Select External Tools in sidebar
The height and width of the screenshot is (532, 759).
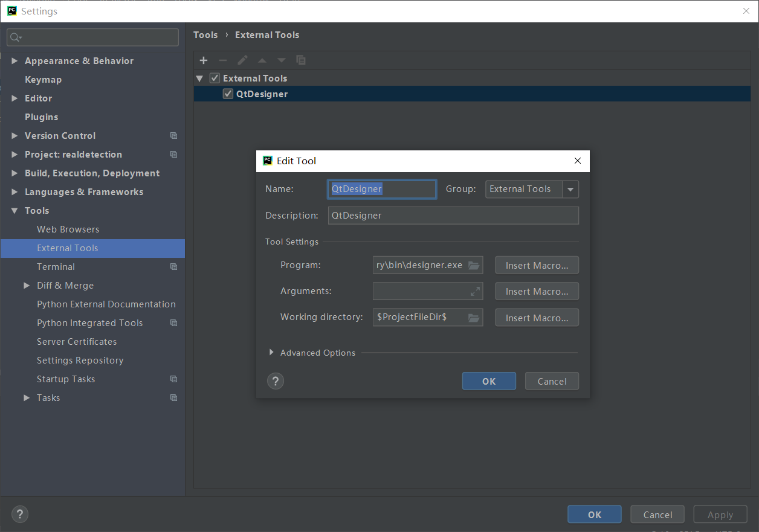[92, 248]
